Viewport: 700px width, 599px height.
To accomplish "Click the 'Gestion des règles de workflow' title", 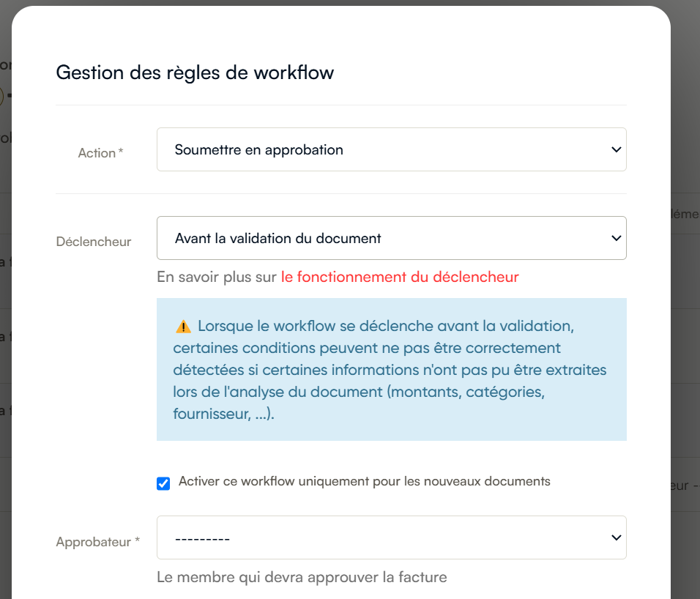I will (x=195, y=72).
